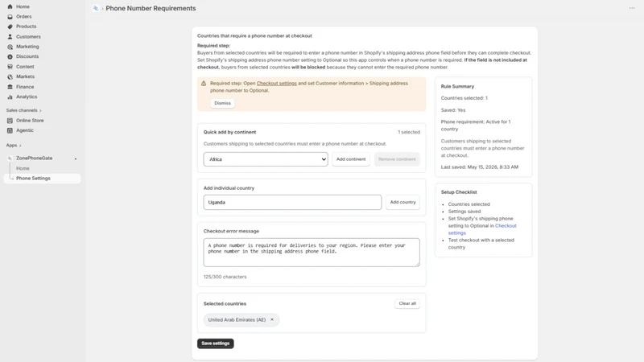Click the Add continent button
The height and width of the screenshot is (362, 644).
(351, 159)
